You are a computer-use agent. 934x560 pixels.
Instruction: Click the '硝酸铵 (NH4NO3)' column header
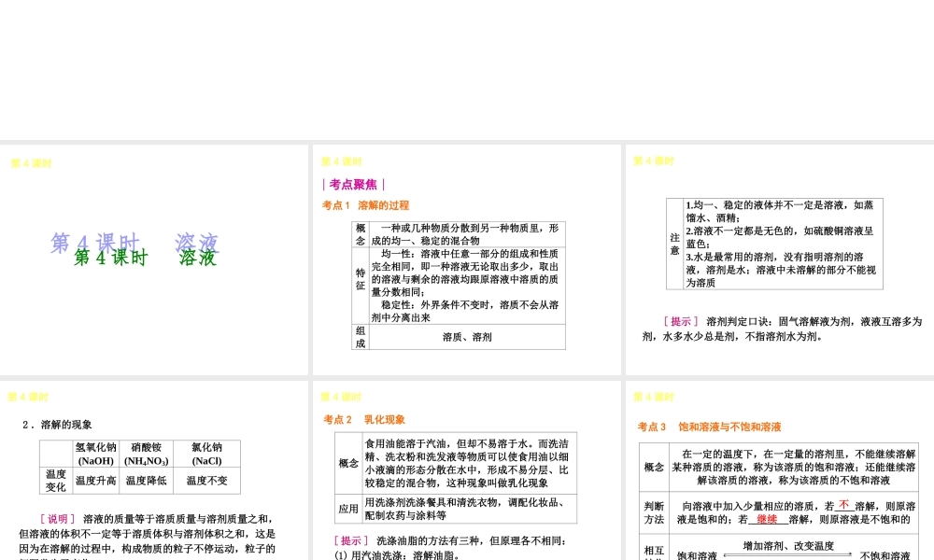point(147,454)
